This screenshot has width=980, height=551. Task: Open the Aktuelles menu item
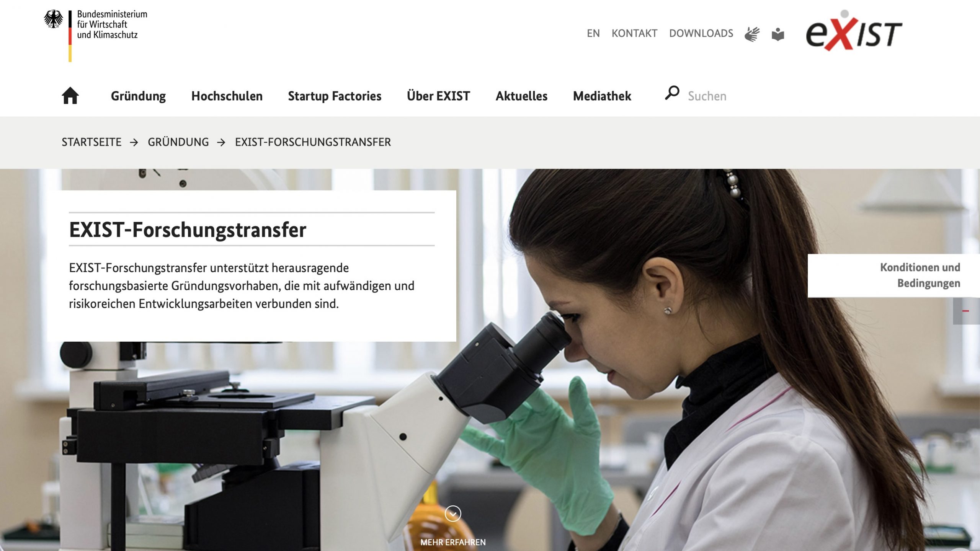tap(521, 96)
